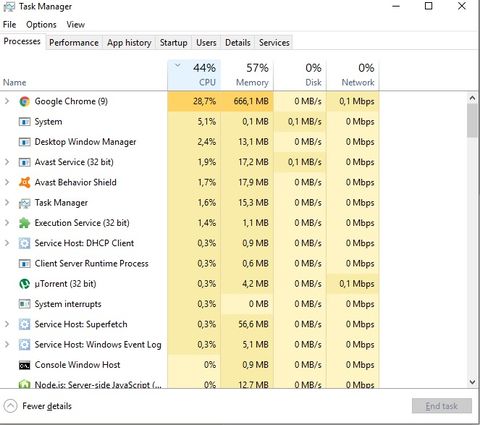Expand the Avast Service (32 bit) group

point(7,162)
